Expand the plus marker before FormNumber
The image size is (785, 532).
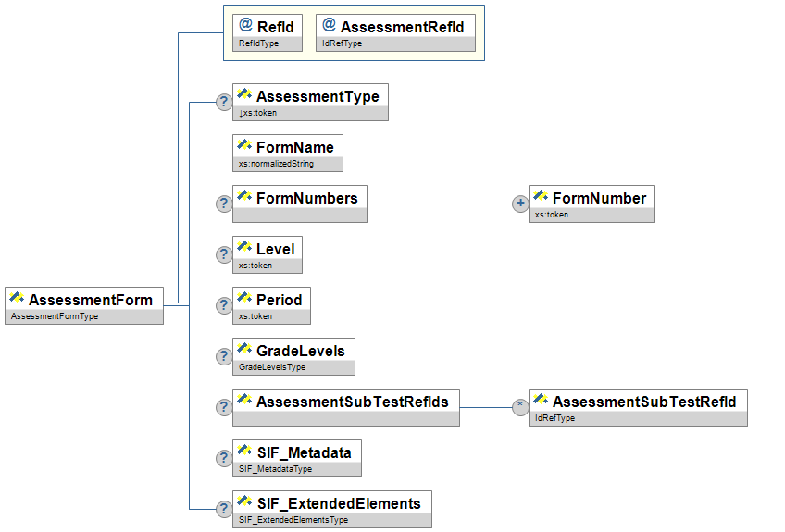(x=520, y=204)
